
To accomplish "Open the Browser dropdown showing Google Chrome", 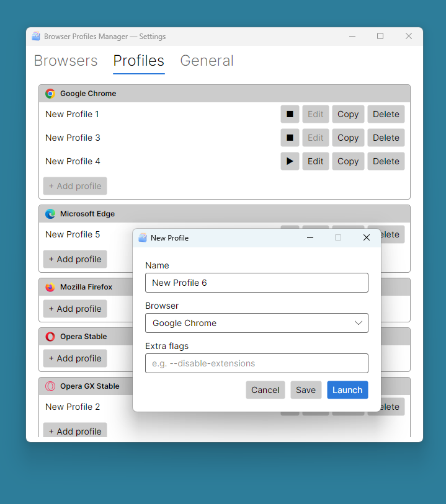I will click(257, 323).
